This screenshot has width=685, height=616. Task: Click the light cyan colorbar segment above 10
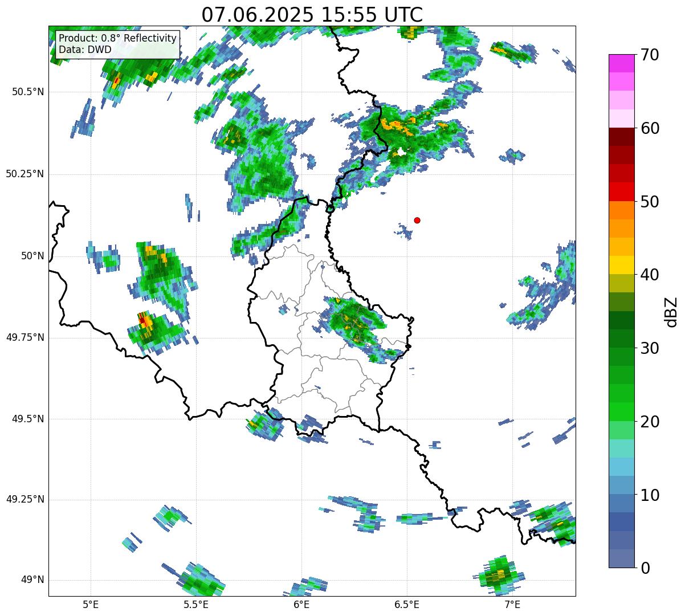(x=622, y=467)
